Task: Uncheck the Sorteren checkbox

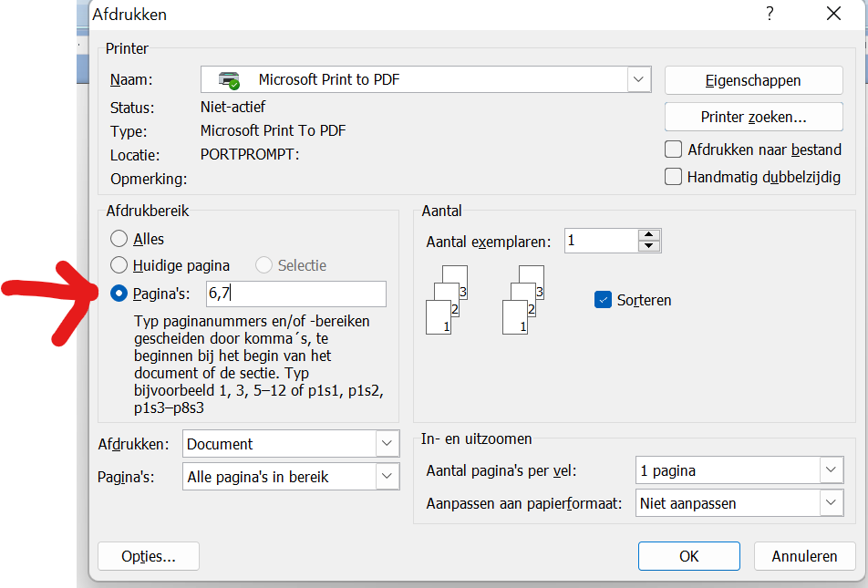Action: click(x=603, y=300)
